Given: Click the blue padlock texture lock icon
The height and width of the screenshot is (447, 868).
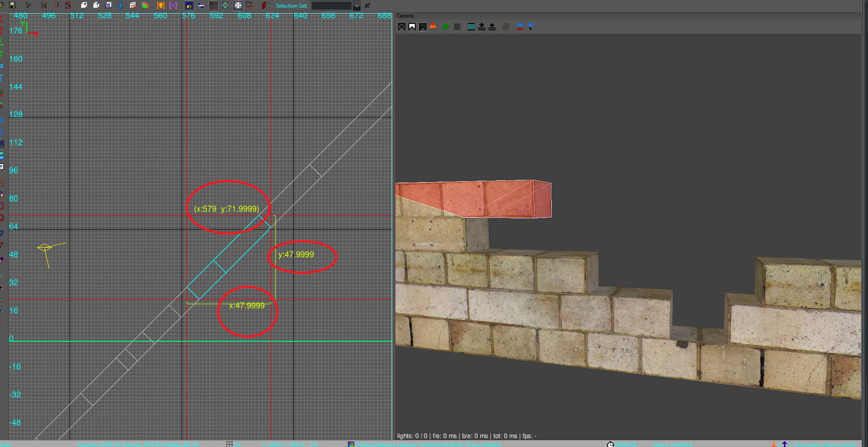Looking at the screenshot, I should [189, 5].
